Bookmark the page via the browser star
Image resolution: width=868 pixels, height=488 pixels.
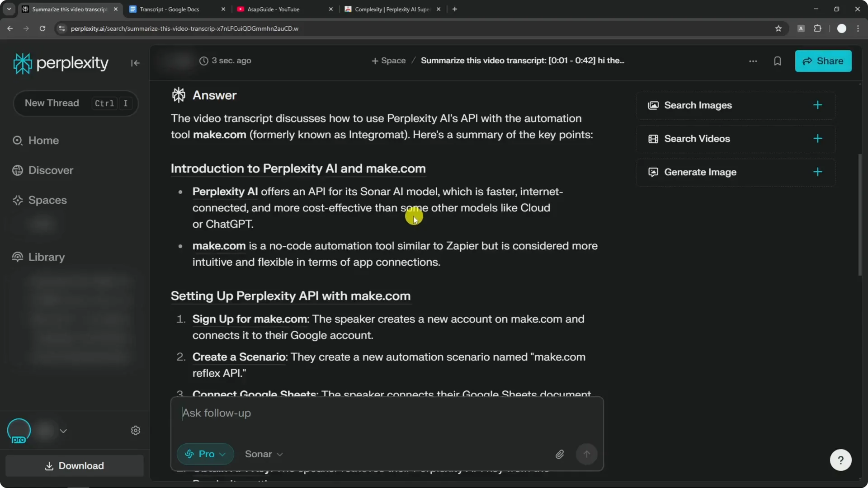coord(778,28)
